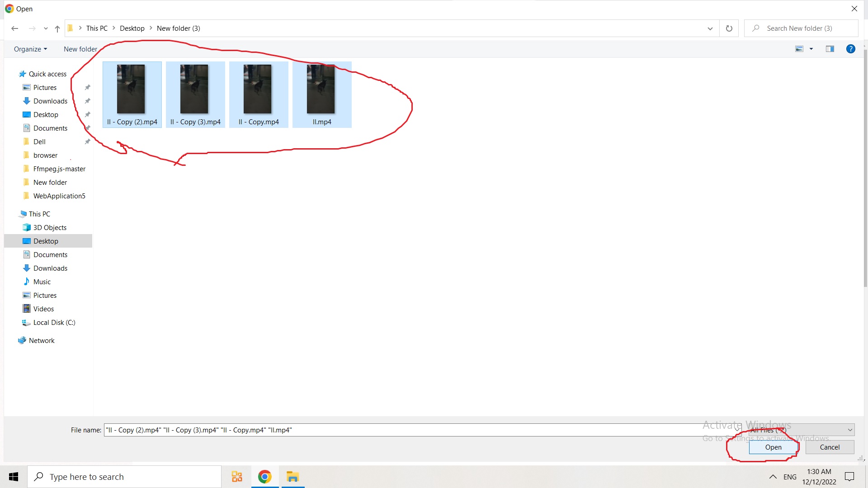
Task: Click the Organize menu item
Action: (x=30, y=48)
